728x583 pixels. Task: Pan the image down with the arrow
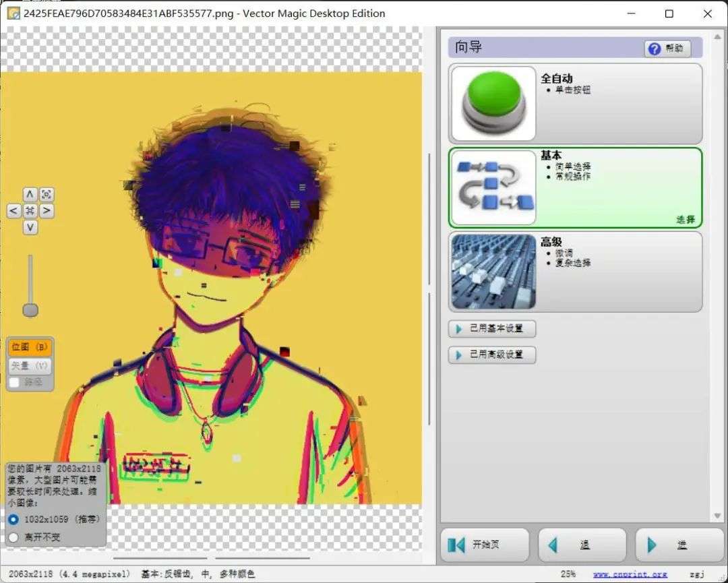[x=30, y=228]
